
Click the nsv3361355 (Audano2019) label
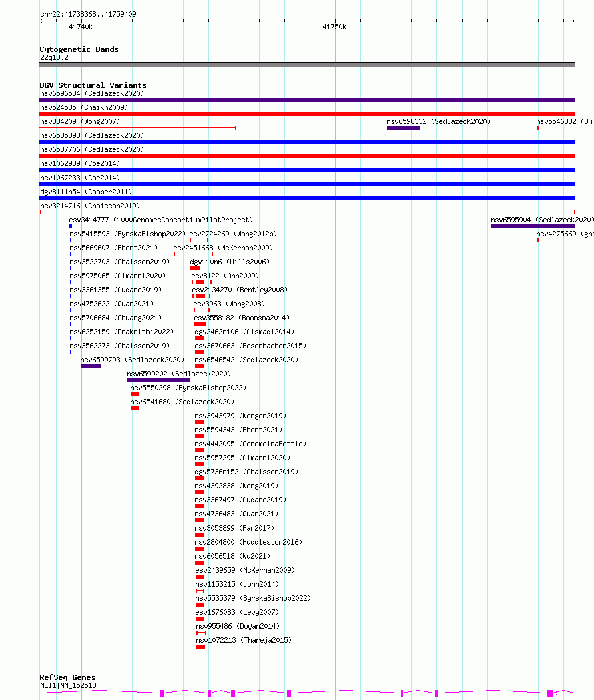tap(115, 290)
